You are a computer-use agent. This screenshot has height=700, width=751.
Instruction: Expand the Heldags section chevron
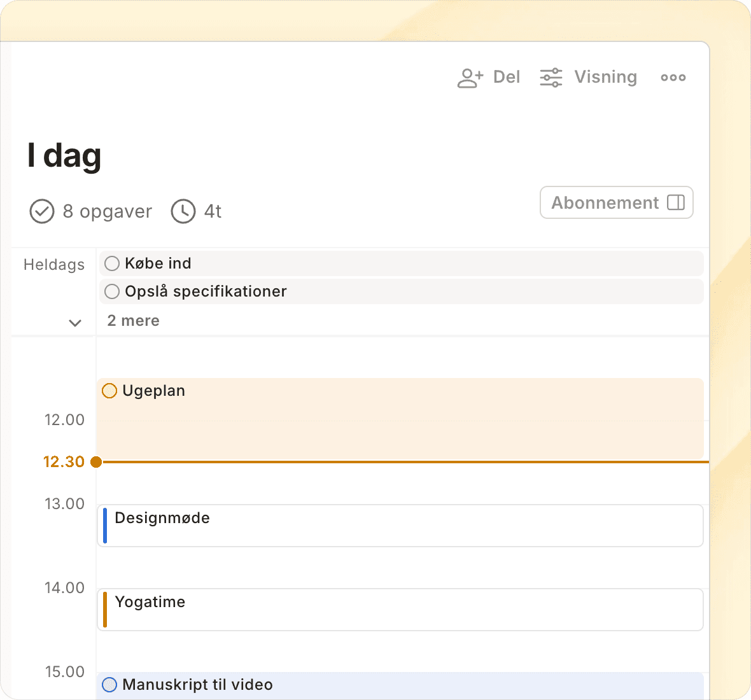pyautogui.click(x=75, y=323)
